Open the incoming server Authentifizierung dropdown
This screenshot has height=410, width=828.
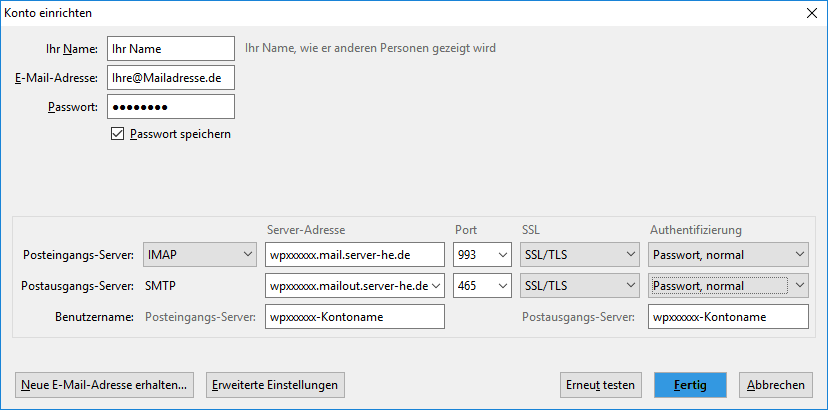tap(728, 255)
